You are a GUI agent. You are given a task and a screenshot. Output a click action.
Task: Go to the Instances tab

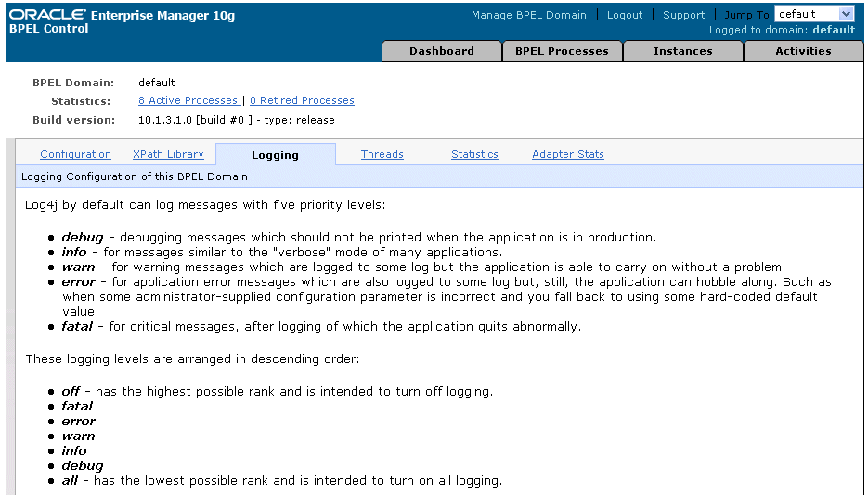point(683,51)
